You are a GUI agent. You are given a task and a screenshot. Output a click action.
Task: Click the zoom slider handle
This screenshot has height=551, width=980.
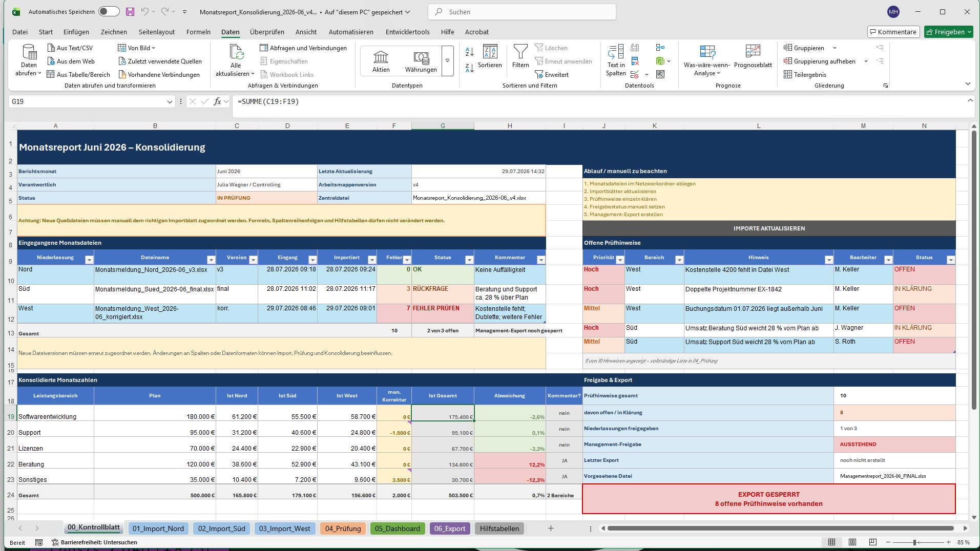click(914, 542)
